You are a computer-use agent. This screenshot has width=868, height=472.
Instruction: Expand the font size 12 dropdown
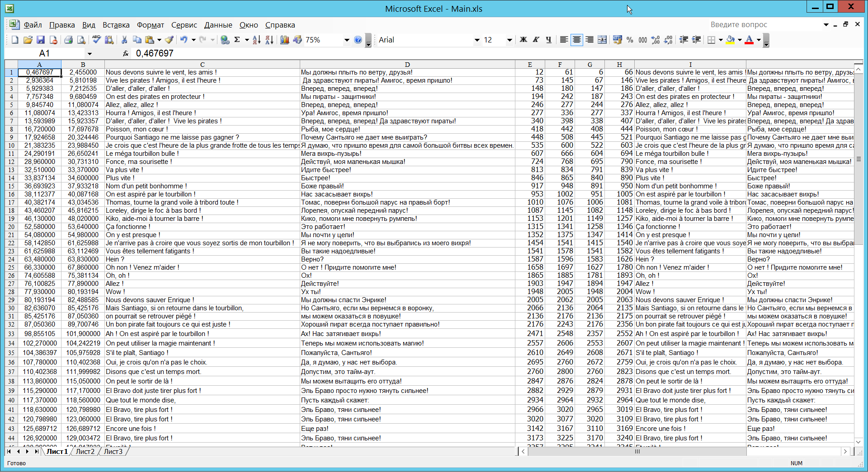(x=509, y=40)
